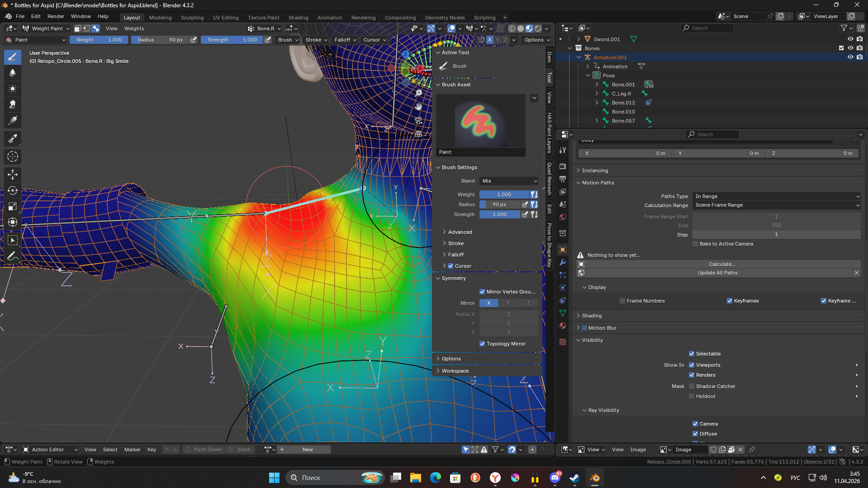Select the Gradient weight tool
Viewport: 868px width, 488px height.
(x=13, y=120)
